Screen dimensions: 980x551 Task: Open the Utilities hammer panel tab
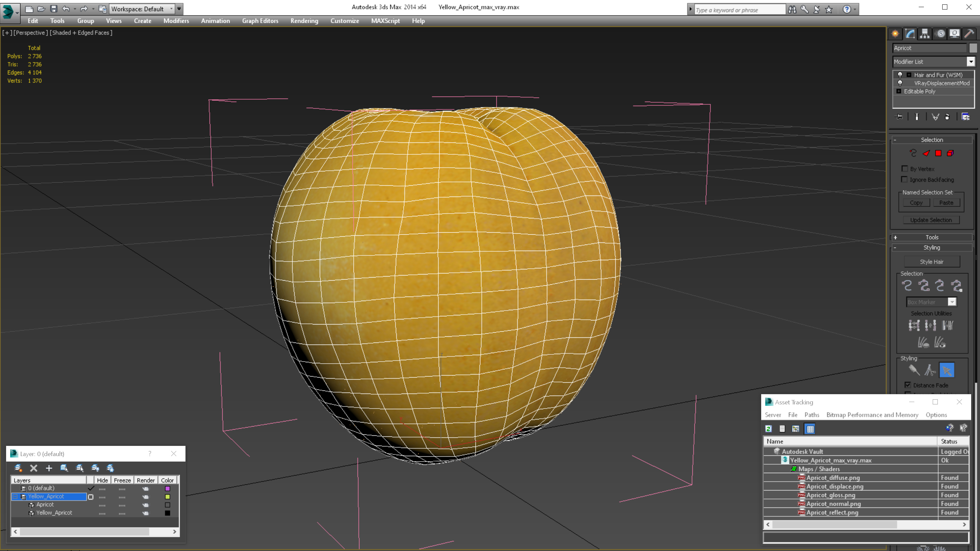pyautogui.click(x=969, y=33)
